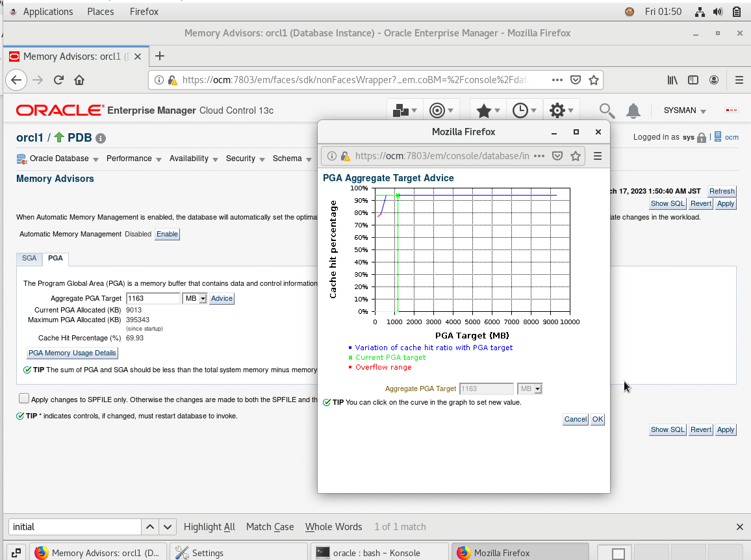Click OK in PGA advice popup

598,419
